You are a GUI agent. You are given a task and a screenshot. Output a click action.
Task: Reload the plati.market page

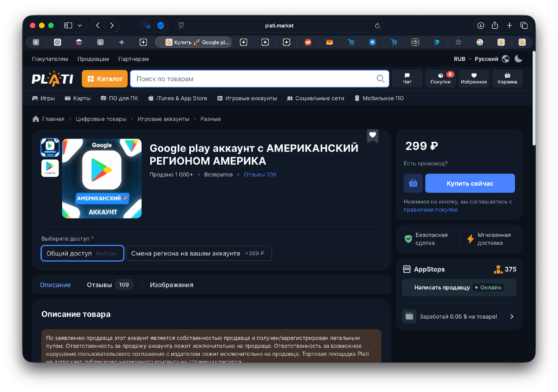pos(378,26)
